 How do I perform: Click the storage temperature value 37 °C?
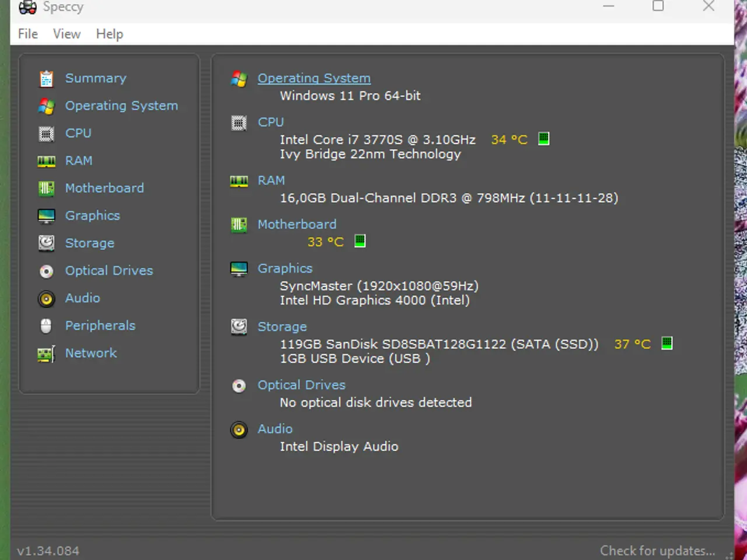coord(633,344)
